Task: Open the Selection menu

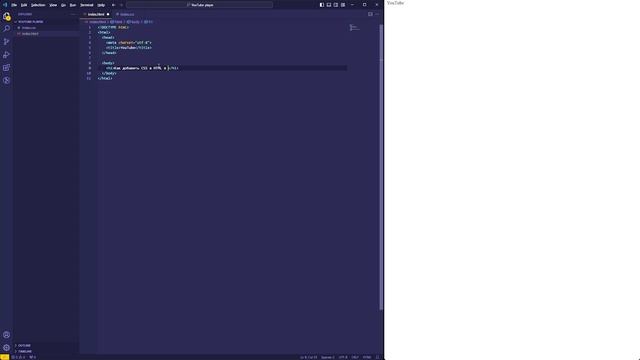Action: [x=38, y=5]
